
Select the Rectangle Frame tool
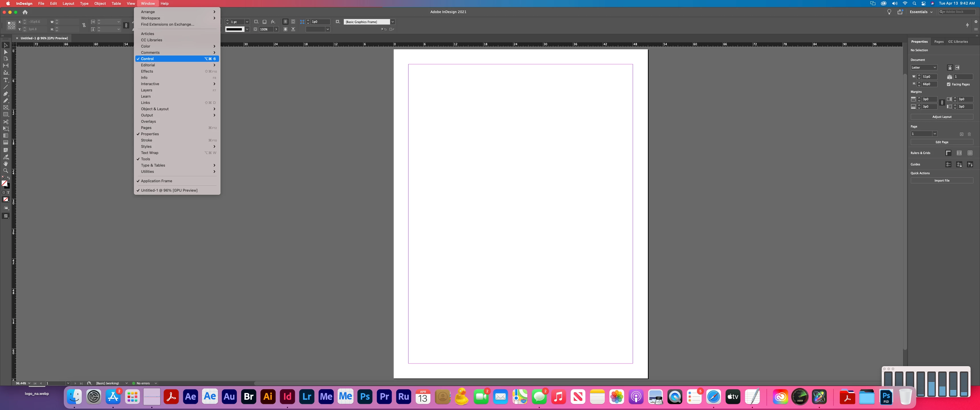6,108
